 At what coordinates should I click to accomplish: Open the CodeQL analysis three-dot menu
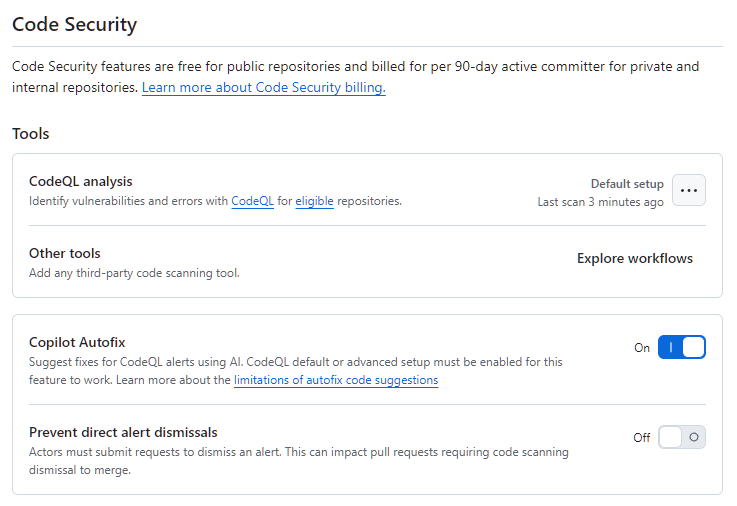(x=689, y=190)
